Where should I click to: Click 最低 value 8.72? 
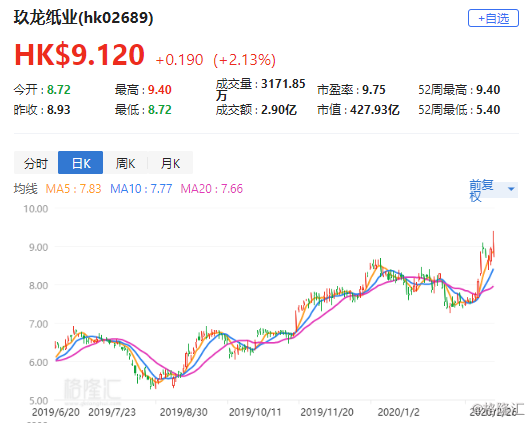[x=160, y=110]
